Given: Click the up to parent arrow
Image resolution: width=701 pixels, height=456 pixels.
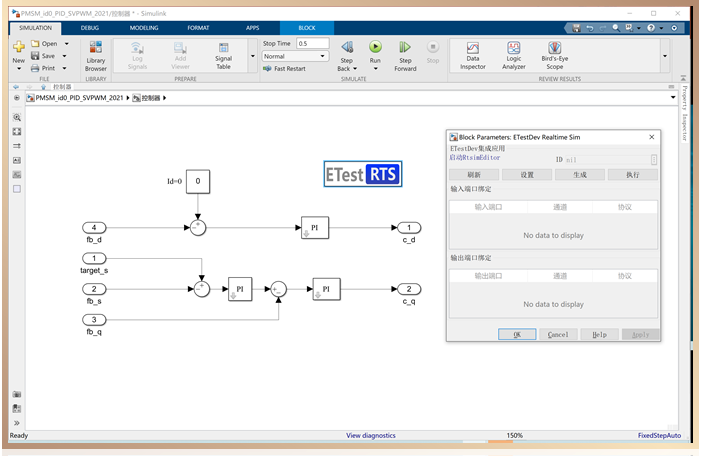Looking at the screenshot, I should pyautogui.click(x=43, y=87).
